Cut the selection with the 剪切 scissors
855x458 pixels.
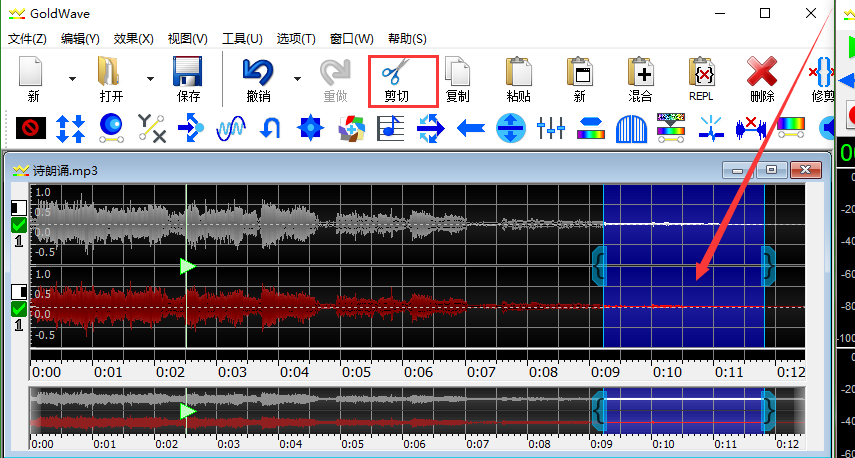(403, 81)
